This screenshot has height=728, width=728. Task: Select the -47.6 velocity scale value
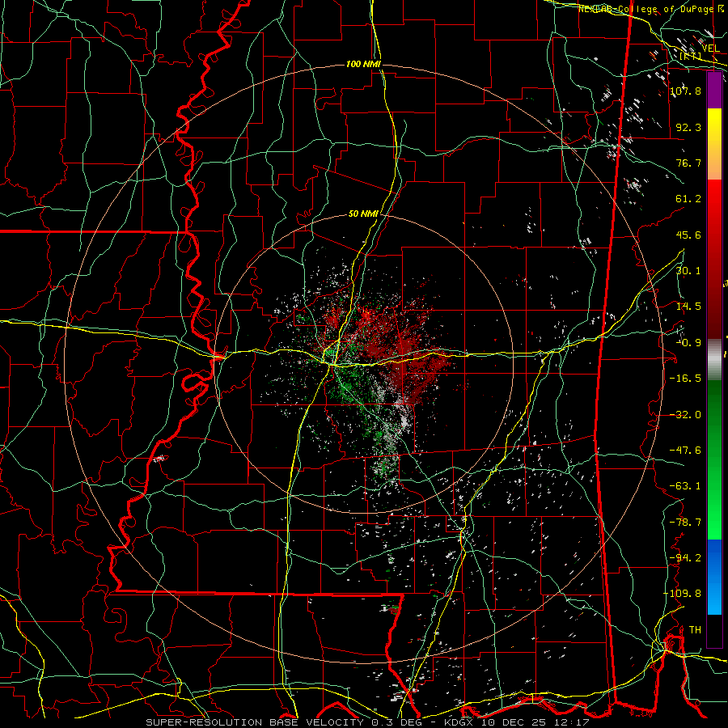coord(685,451)
